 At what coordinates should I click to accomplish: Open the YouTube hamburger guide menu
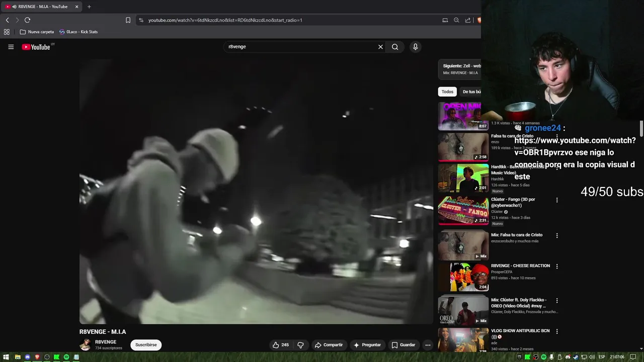(11, 47)
